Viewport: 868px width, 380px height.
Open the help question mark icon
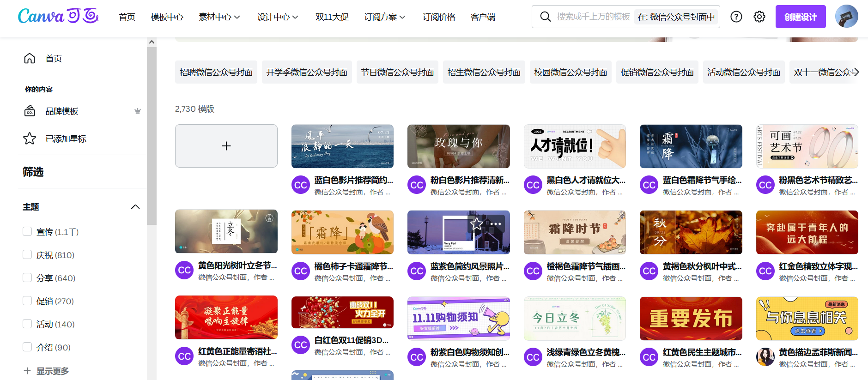[x=736, y=17]
